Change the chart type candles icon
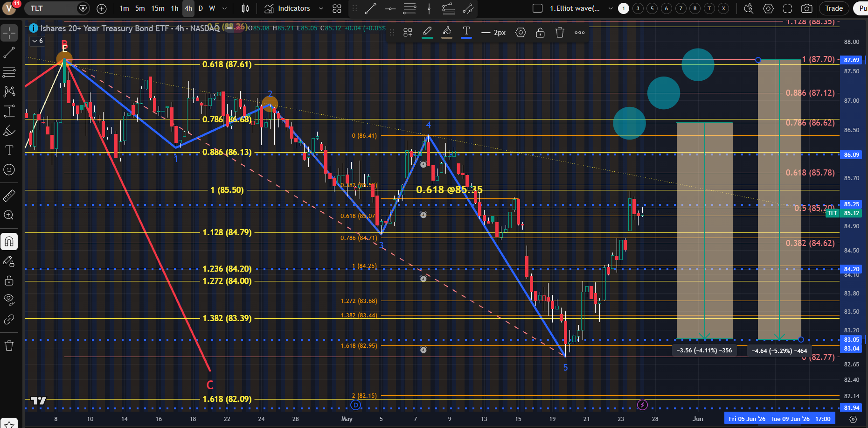Screen dimensions: 868x428 pos(245,8)
